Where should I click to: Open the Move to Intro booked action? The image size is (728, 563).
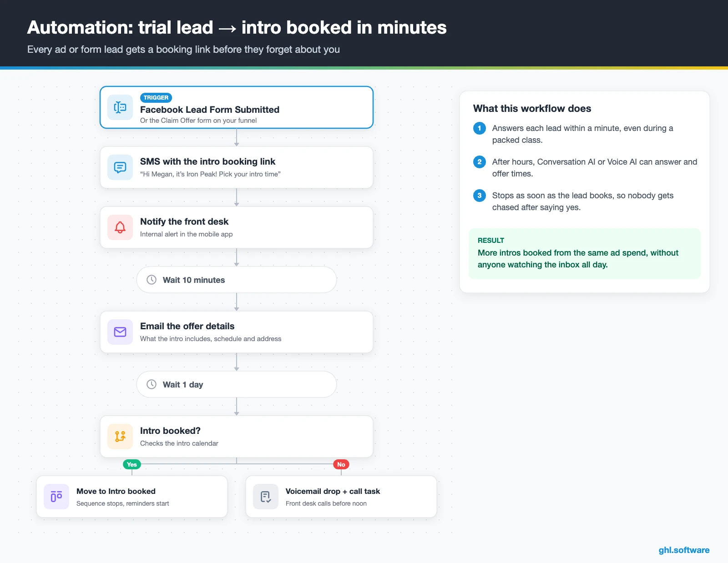[x=132, y=497]
